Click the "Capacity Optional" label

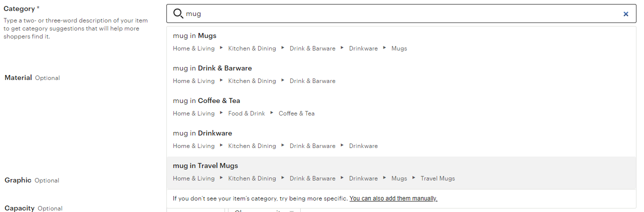tap(34, 208)
